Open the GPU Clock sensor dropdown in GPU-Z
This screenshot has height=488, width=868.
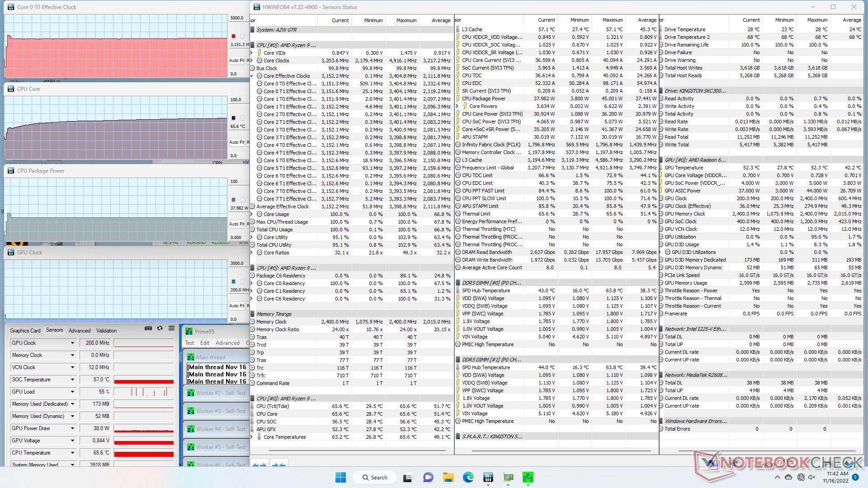point(72,343)
